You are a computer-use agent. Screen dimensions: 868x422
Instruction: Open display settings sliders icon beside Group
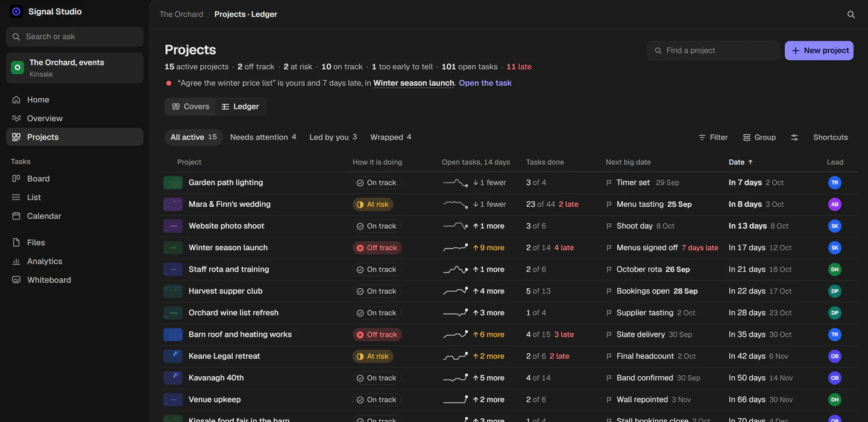[x=794, y=137]
